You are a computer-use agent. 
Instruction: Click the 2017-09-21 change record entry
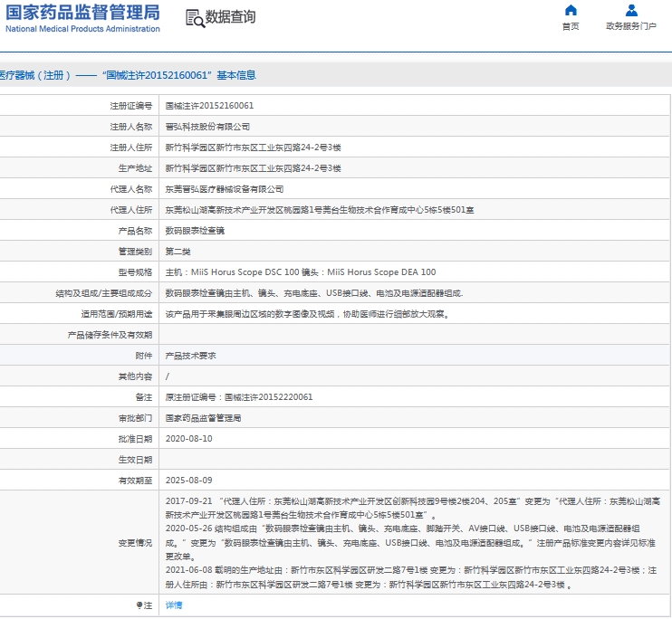[x=413, y=508]
